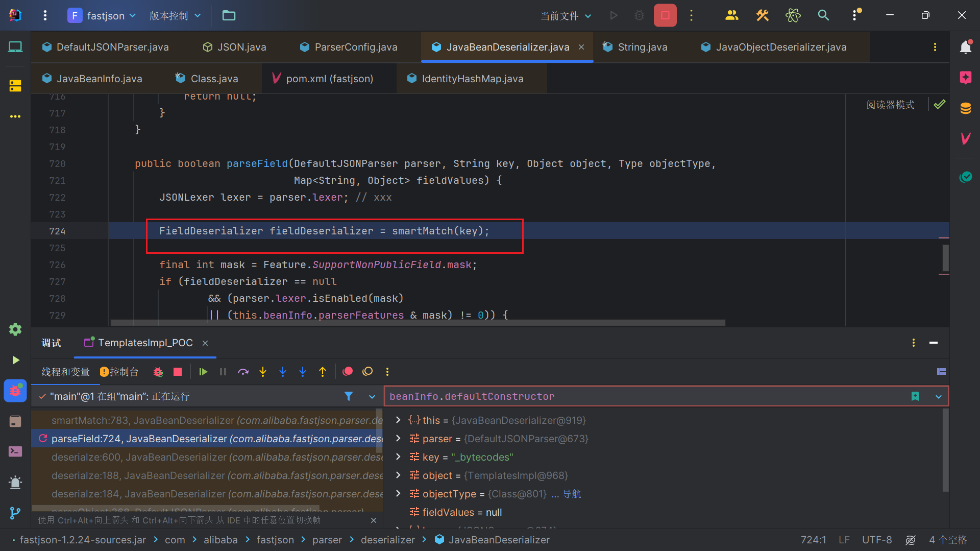
Task: Open the debug toolbar more options menu
Action: (387, 372)
